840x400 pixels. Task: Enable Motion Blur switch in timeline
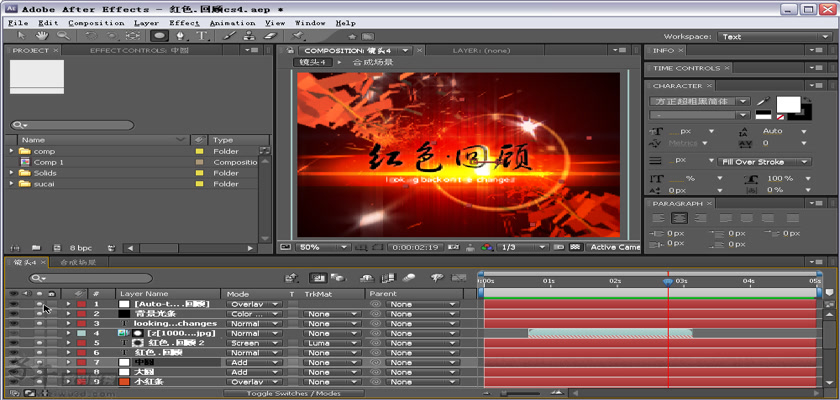(x=408, y=278)
